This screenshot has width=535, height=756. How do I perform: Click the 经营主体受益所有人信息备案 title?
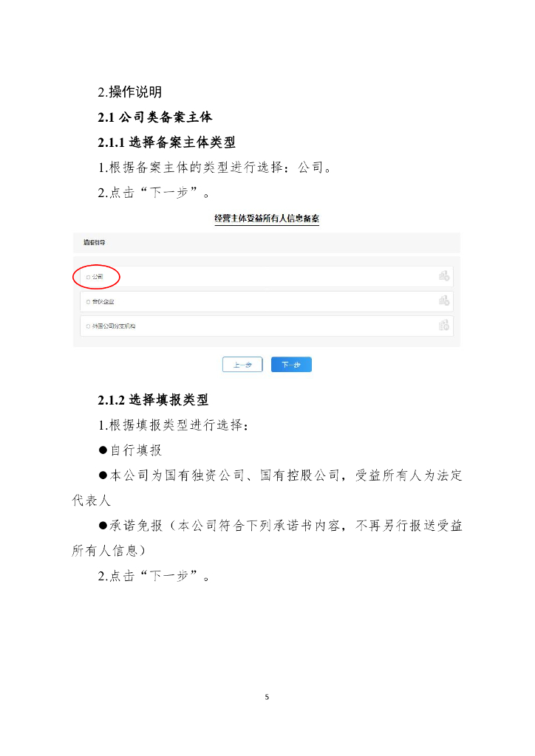267,219
